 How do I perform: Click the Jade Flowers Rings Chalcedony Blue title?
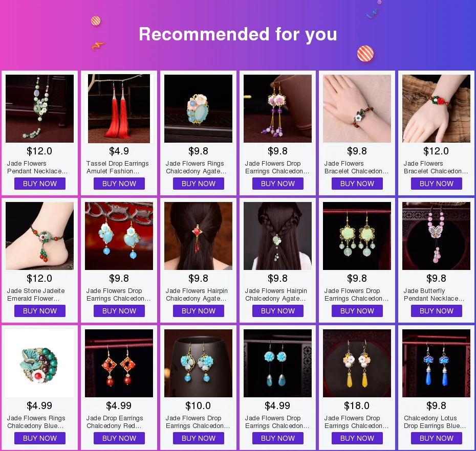36,422
